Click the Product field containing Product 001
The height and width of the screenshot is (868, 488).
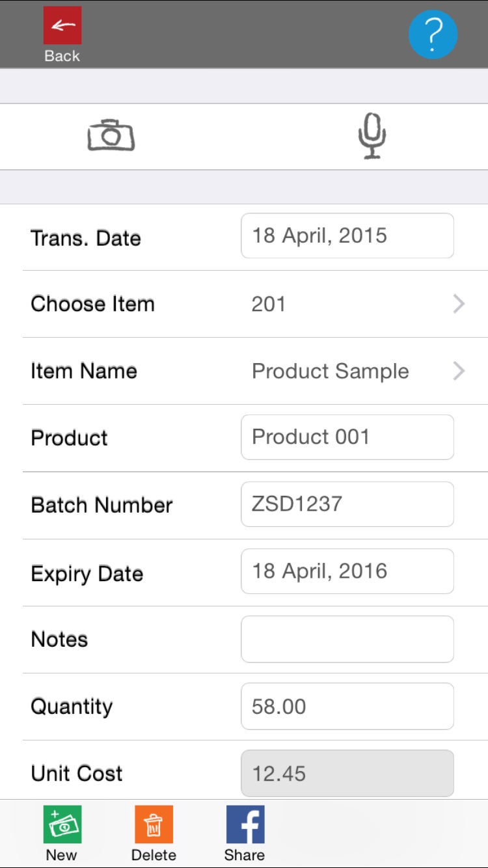(x=347, y=437)
